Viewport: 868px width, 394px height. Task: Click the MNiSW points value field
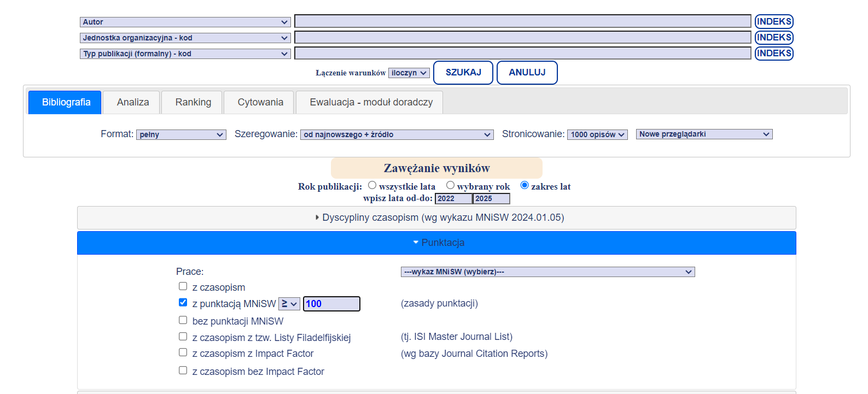(331, 304)
